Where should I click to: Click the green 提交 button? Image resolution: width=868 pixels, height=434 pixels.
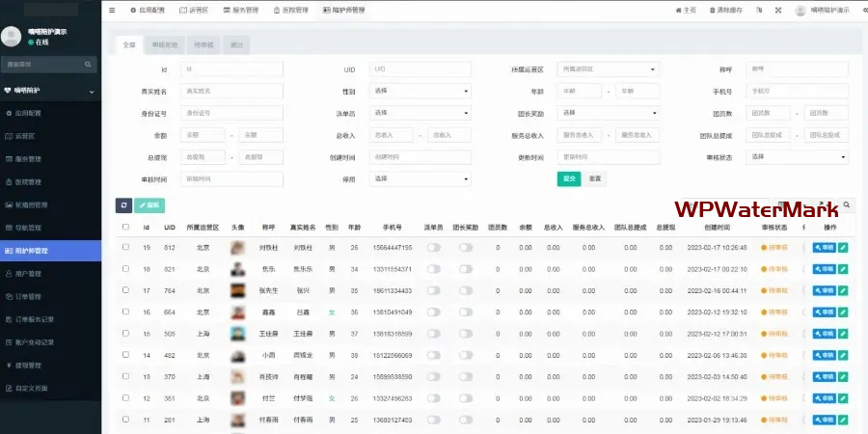pyautogui.click(x=568, y=178)
